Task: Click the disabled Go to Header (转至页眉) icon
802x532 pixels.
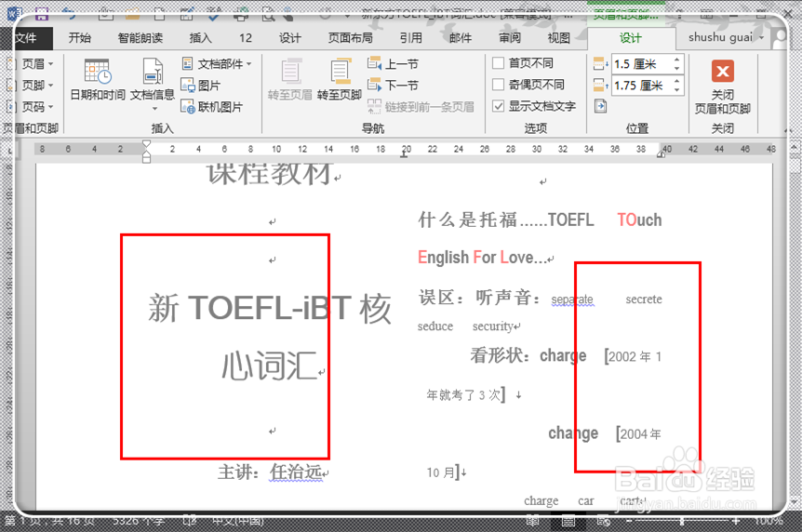Action: 290,71
